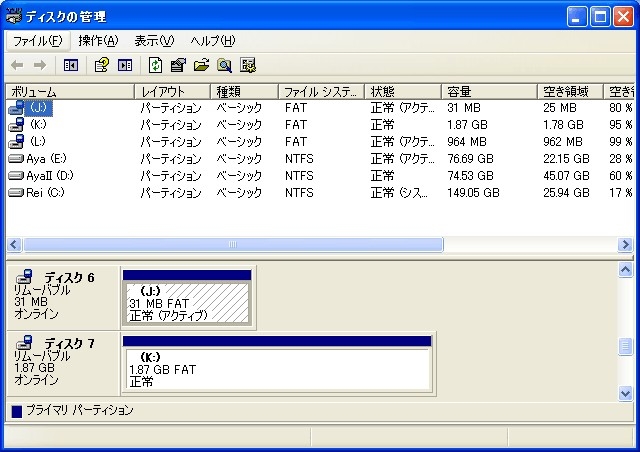This screenshot has height=452, width=640.
Task: Minimize the ディスクの管理 window
Action: (x=577, y=17)
